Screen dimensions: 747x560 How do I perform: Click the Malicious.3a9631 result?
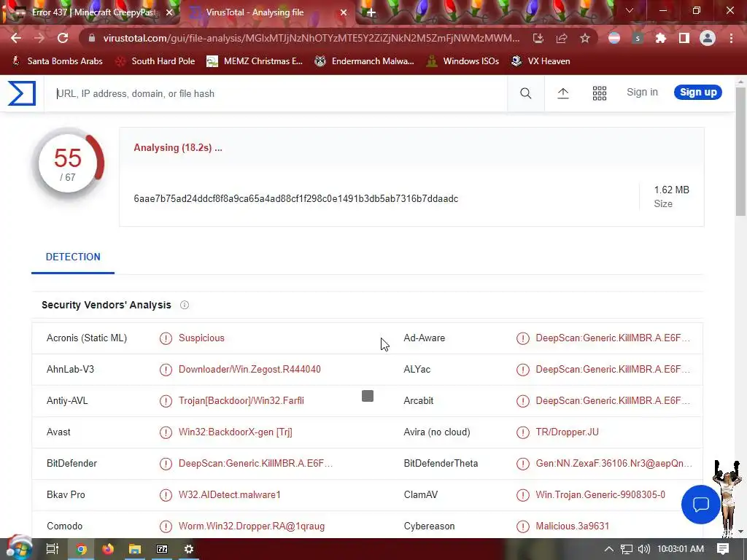click(x=572, y=526)
